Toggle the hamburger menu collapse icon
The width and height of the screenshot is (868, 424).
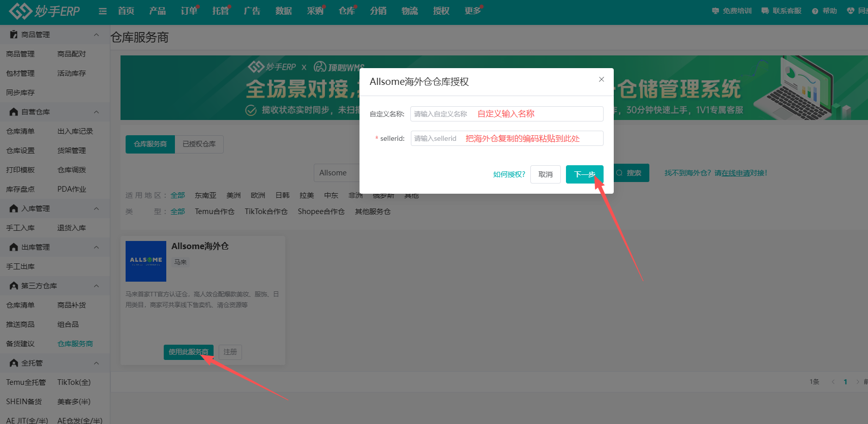coord(103,11)
